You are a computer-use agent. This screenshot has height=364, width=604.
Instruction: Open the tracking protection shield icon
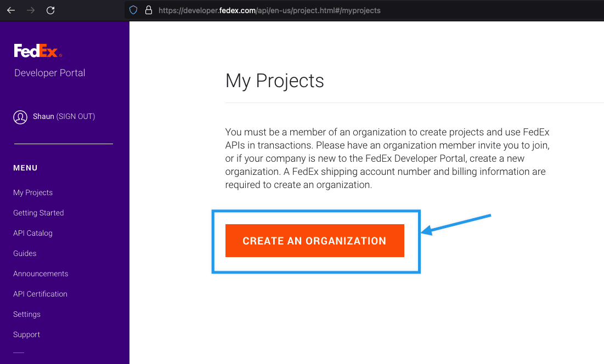point(132,10)
